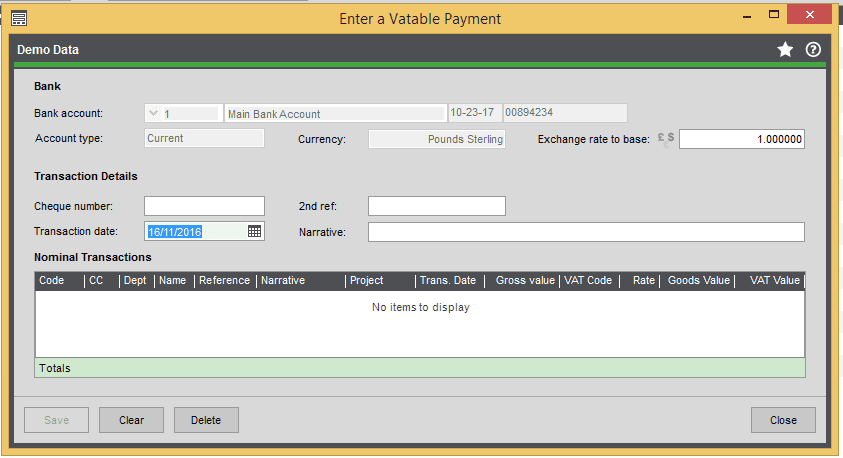This screenshot has width=843, height=458.
Task: Click the Nominal Transactions heading
Action: pos(92,257)
